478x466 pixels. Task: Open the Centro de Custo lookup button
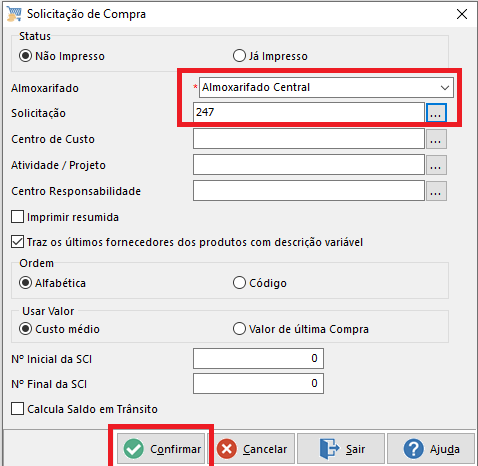click(436, 139)
